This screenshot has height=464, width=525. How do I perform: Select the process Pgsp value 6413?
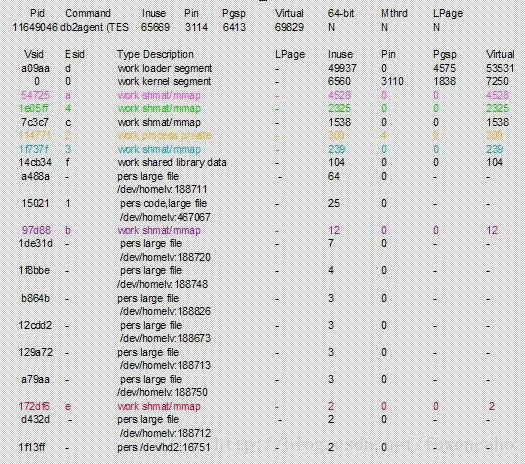234,27
